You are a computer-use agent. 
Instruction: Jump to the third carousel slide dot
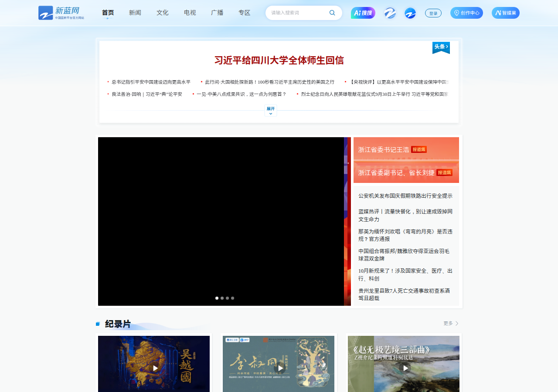(x=228, y=298)
